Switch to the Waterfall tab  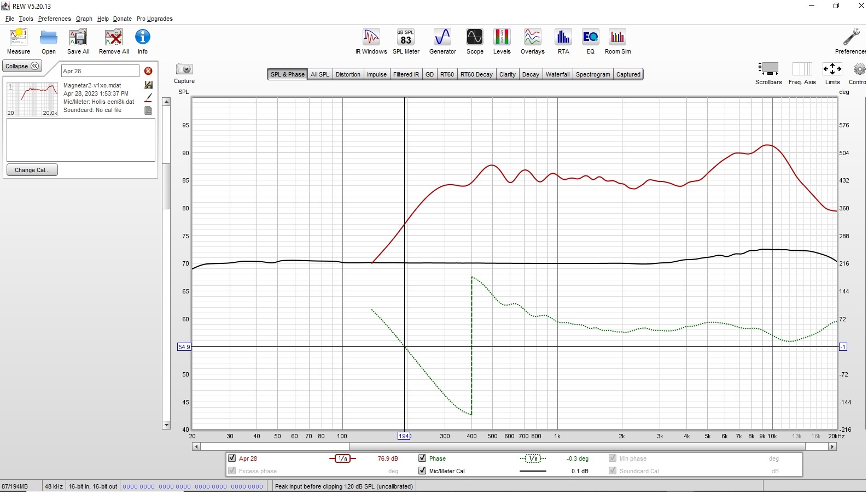(x=557, y=75)
